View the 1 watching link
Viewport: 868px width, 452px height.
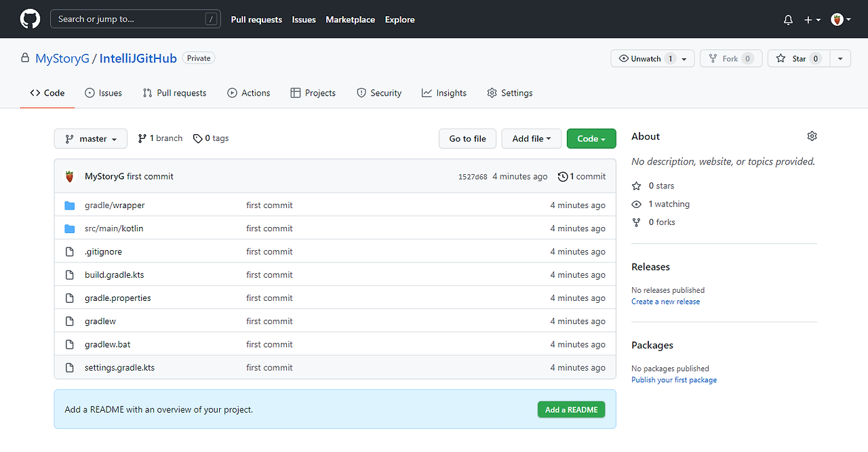[661, 204]
